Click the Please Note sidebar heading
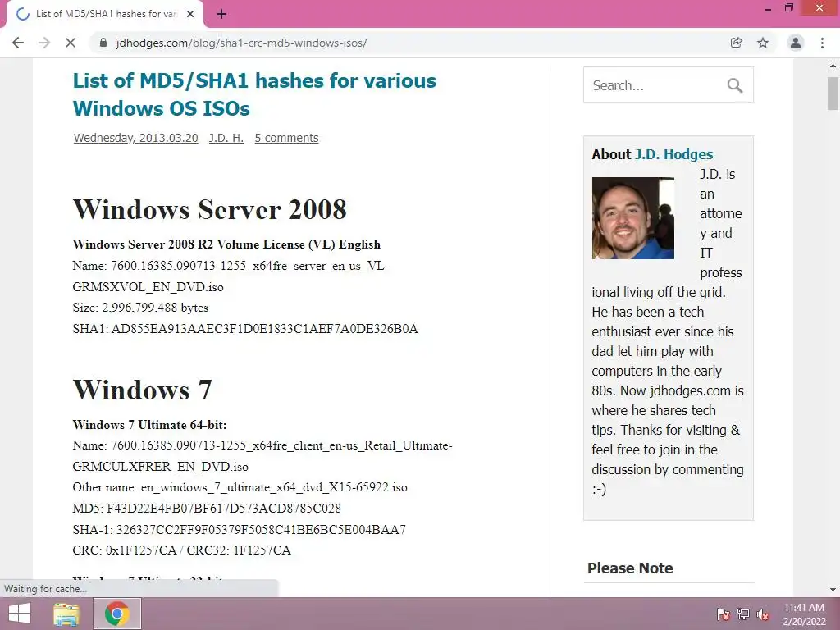Screen dimensions: 840x630 point(630,568)
